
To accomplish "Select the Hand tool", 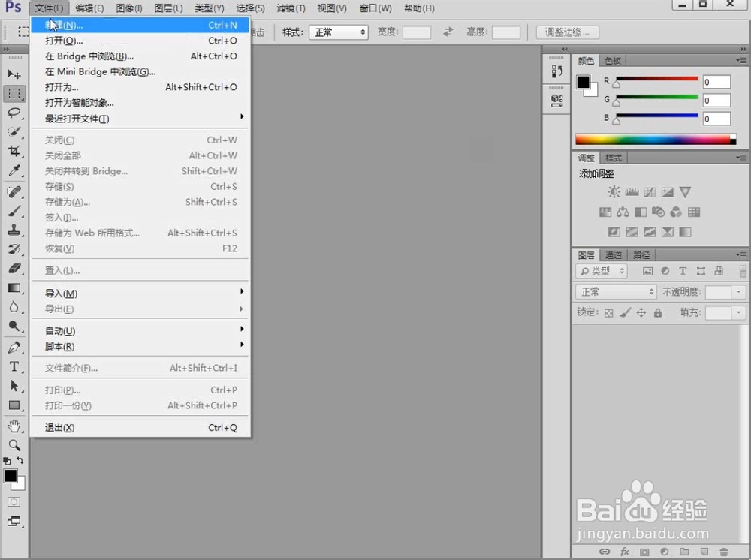I will point(14,426).
